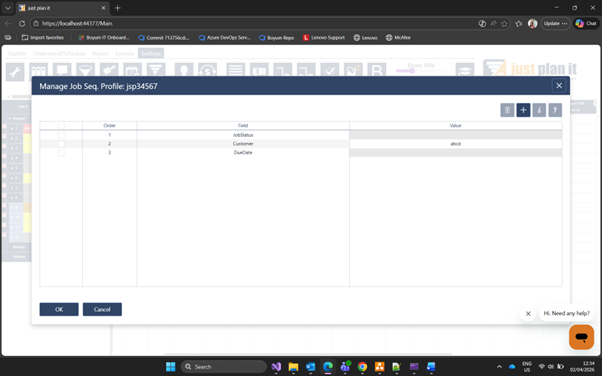
Task: Open the browser tab actions dropdown
Action: [x=8, y=8]
